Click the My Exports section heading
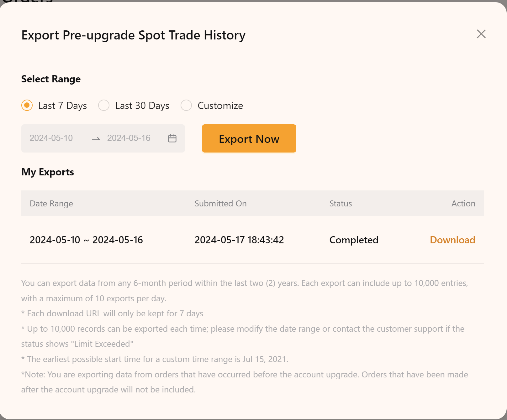 [x=47, y=172]
